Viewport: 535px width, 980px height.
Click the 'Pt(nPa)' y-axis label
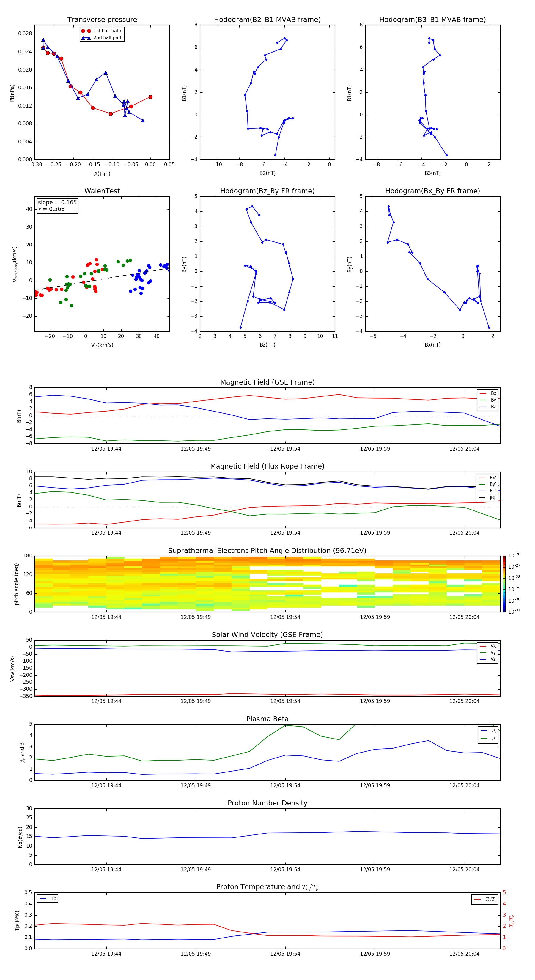[12, 92]
